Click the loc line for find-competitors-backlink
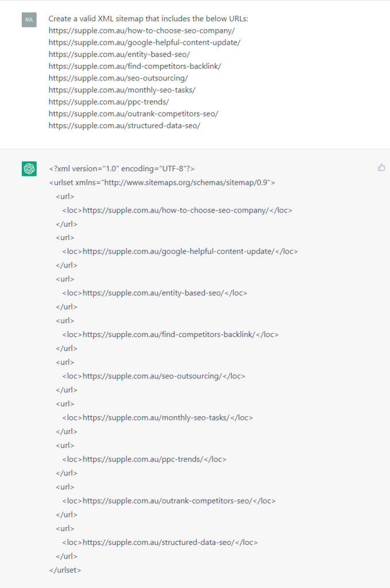This screenshot has width=390, height=588. point(171,335)
